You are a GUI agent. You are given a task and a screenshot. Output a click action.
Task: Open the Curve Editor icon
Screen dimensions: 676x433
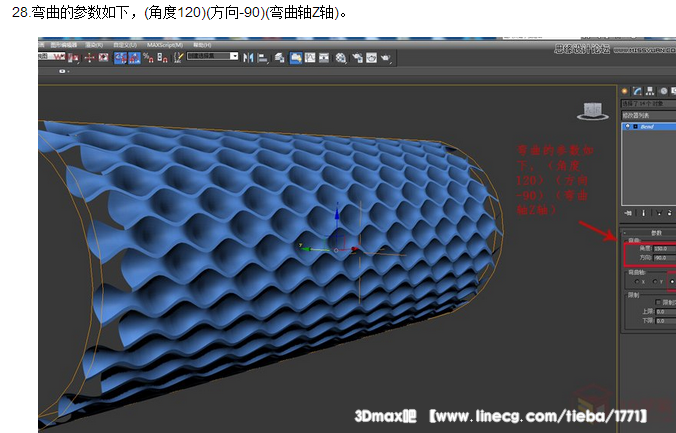[310, 57]
